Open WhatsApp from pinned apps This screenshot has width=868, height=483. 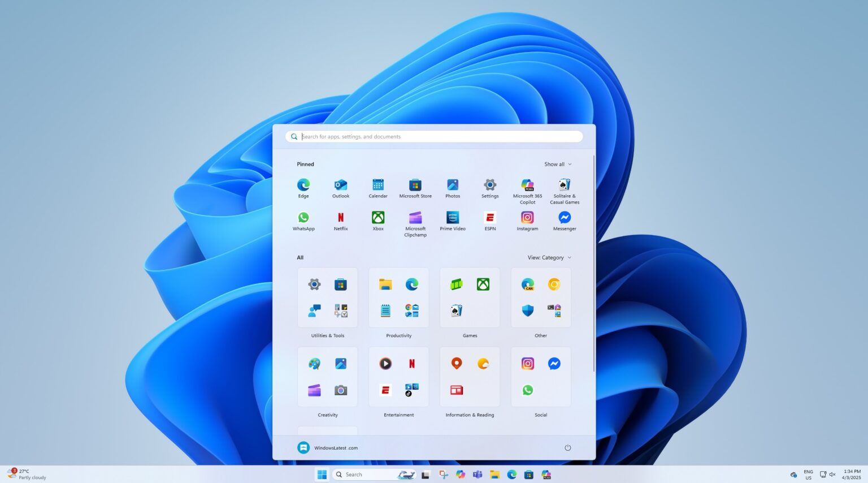(x=303, y=217)
